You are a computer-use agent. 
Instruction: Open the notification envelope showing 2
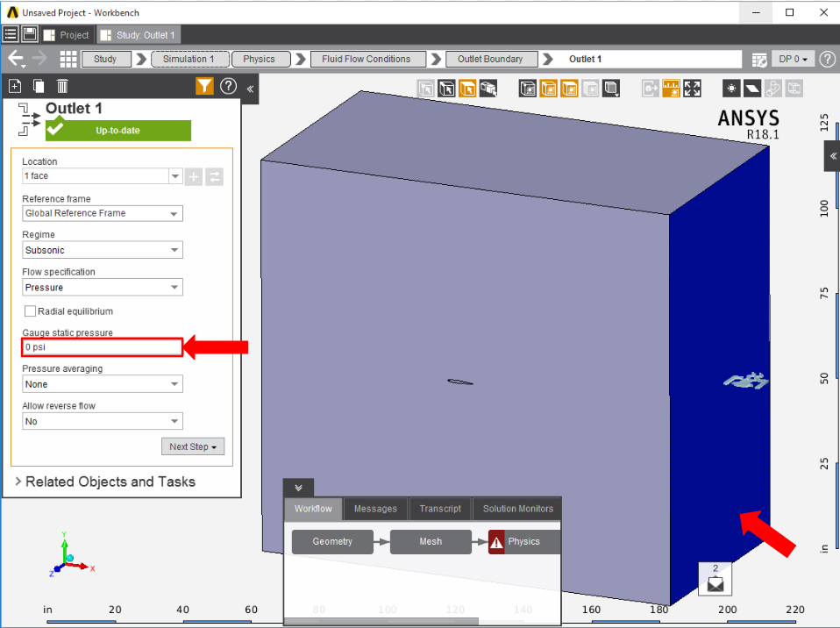click(x=715, y=579)
